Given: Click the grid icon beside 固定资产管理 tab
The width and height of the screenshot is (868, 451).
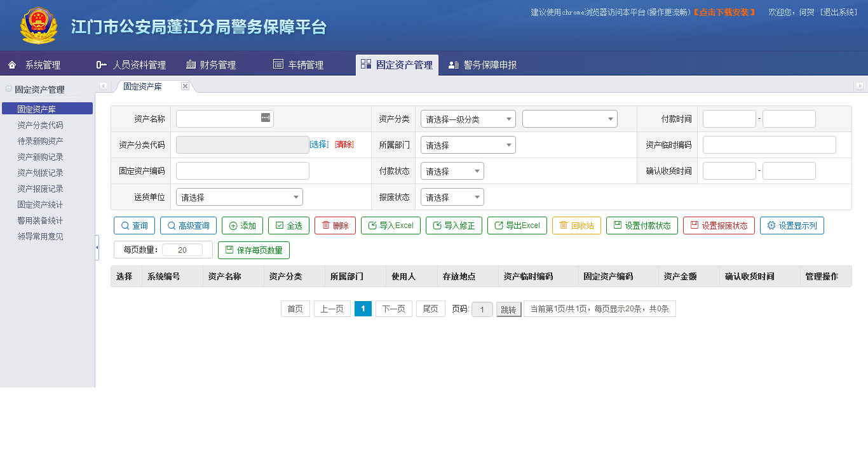Looking at the screenshot, I should point(365,64).
